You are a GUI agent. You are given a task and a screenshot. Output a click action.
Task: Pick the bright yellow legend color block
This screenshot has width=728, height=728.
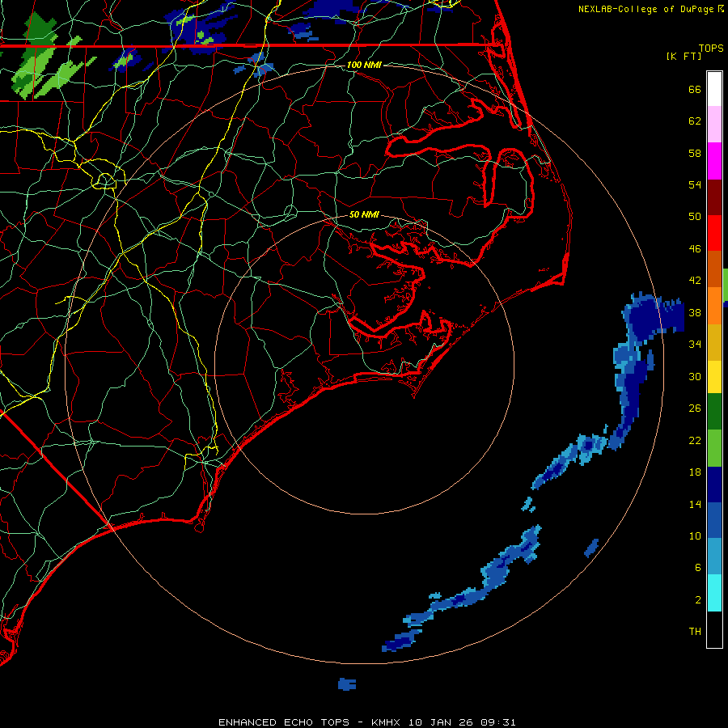click(x=714, y=377)
